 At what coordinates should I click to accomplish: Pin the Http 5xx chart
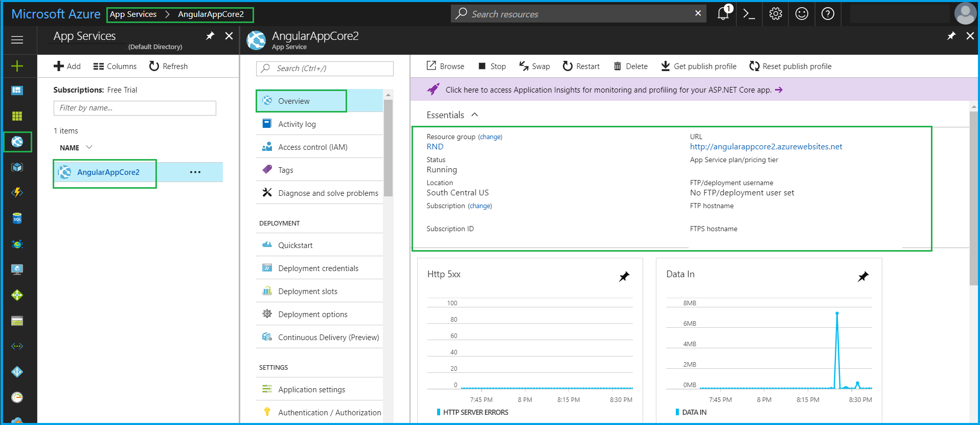click(x=624, y=277)
